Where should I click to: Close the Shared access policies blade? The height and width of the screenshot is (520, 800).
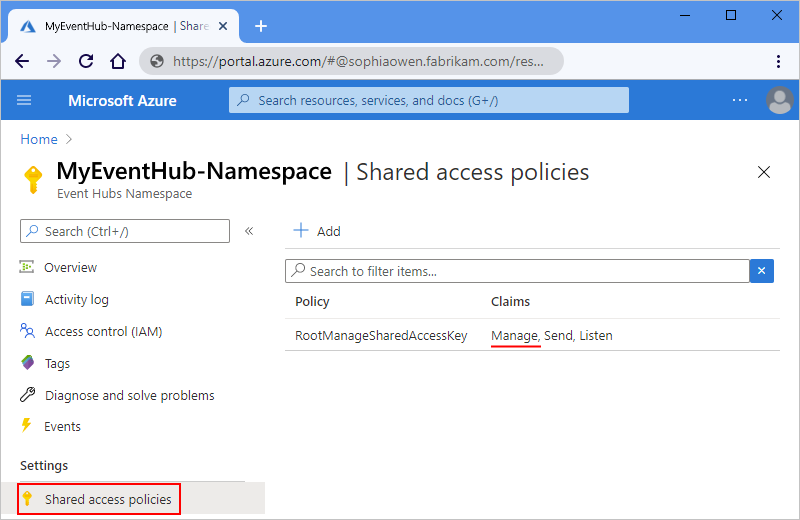click(764, 172)
